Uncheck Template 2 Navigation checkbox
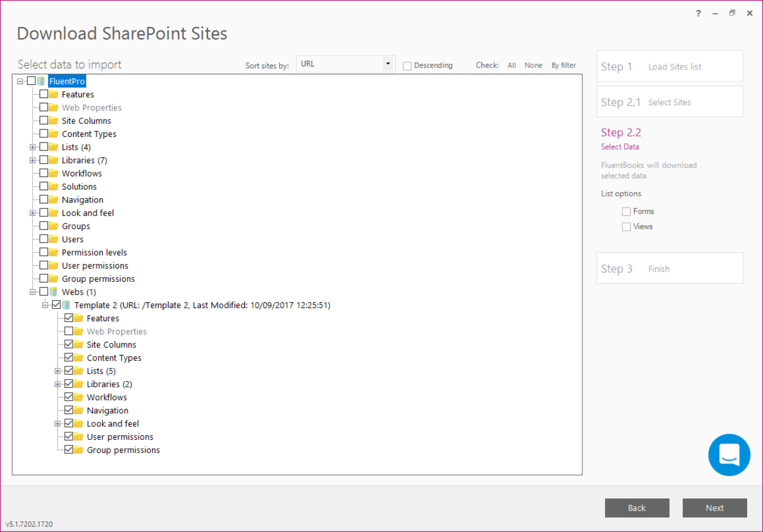Viewport: 763px width, 532px height. coord(69,410)
